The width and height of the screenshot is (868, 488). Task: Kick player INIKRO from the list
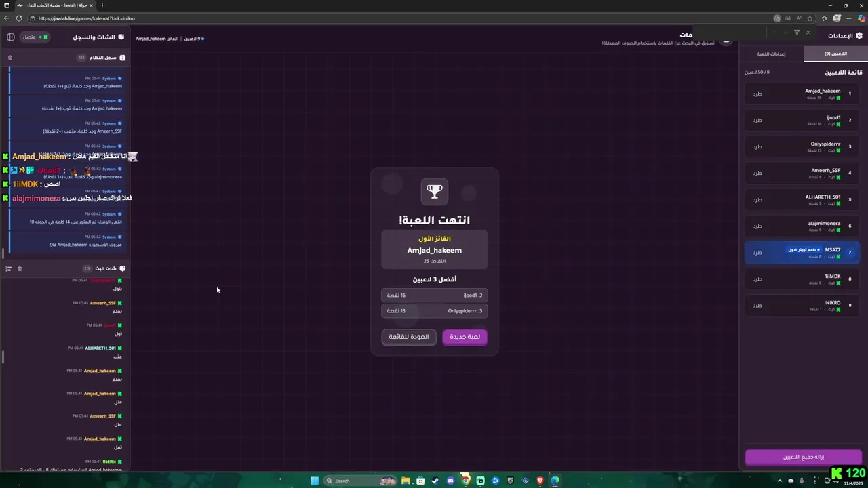click(757, 305)
